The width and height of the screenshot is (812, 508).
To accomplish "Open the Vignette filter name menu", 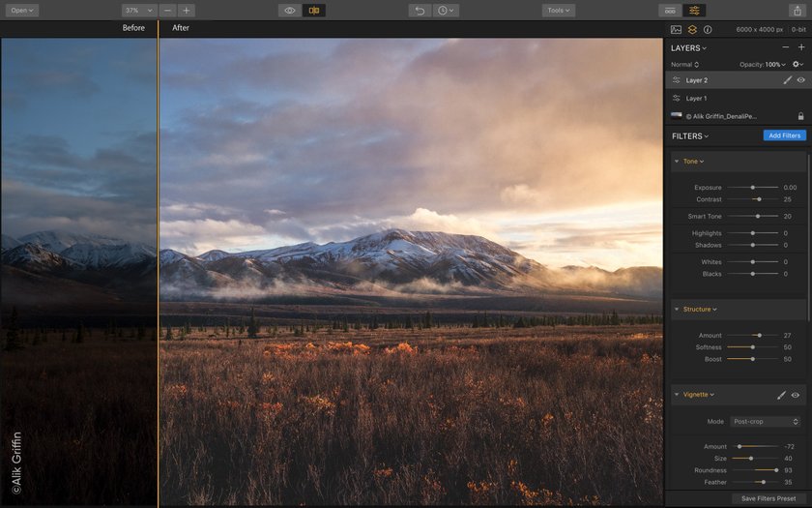I will click(699, 395).
